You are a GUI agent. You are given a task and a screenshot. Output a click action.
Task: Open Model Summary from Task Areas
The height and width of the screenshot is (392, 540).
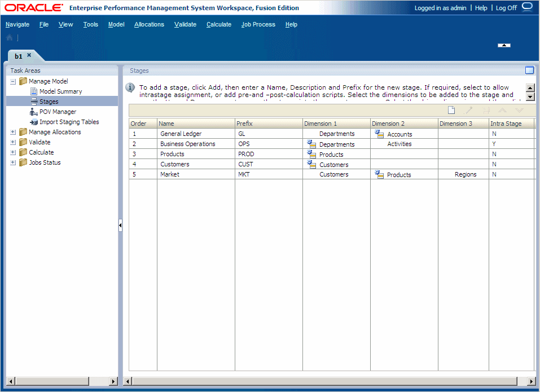click(60, 91)
